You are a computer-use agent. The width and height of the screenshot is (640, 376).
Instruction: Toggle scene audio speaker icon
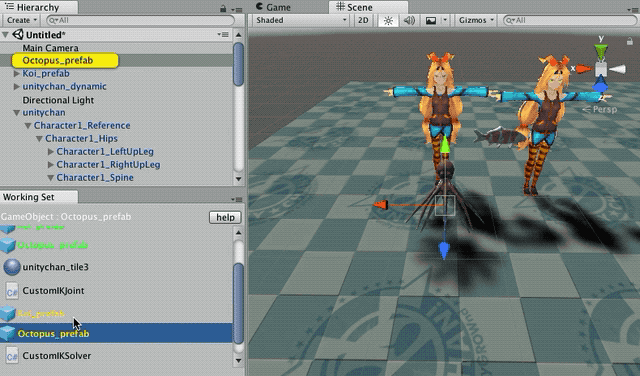tap(409, 20)
